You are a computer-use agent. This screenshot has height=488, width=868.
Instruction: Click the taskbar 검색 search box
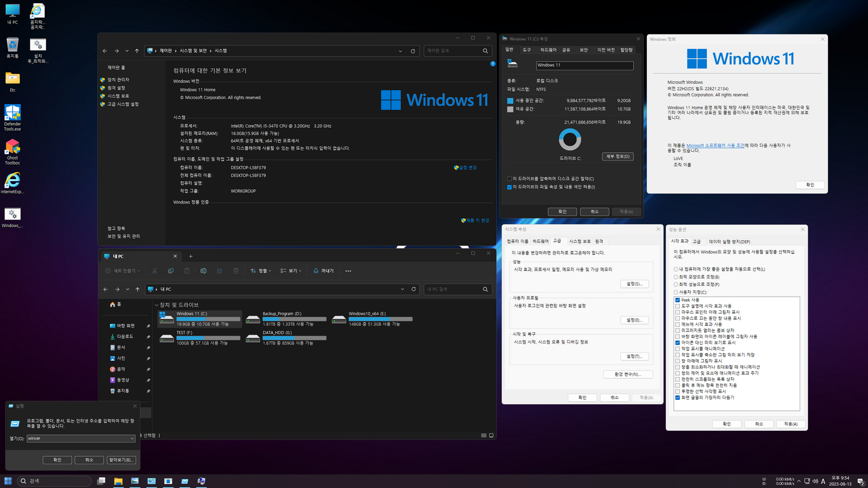55,481
